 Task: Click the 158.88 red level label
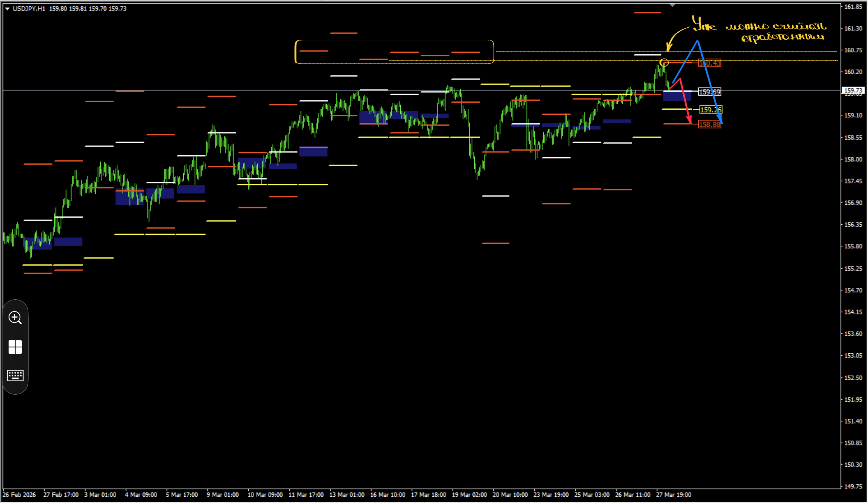click(709, 124)
